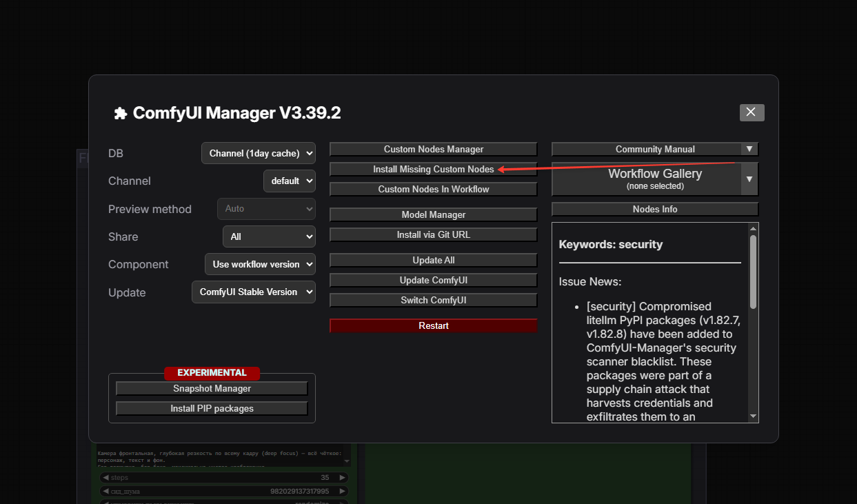Open the DB cache mode dropdown

(259, 153)
